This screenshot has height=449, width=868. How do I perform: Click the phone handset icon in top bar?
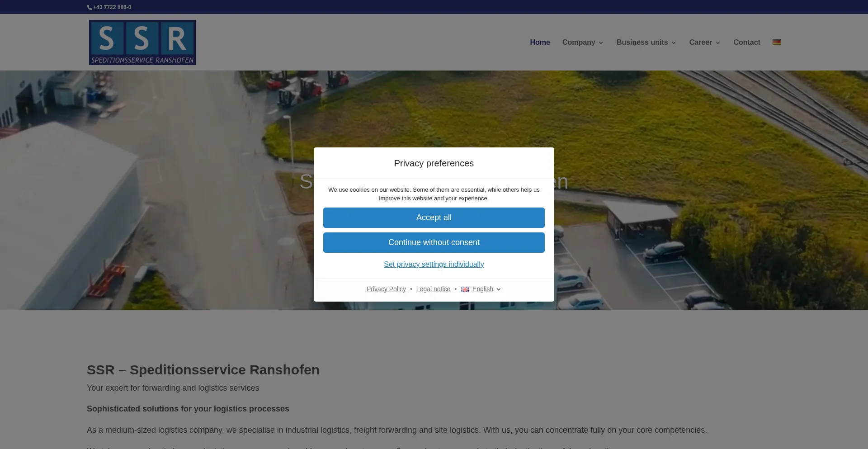[90, 8]
